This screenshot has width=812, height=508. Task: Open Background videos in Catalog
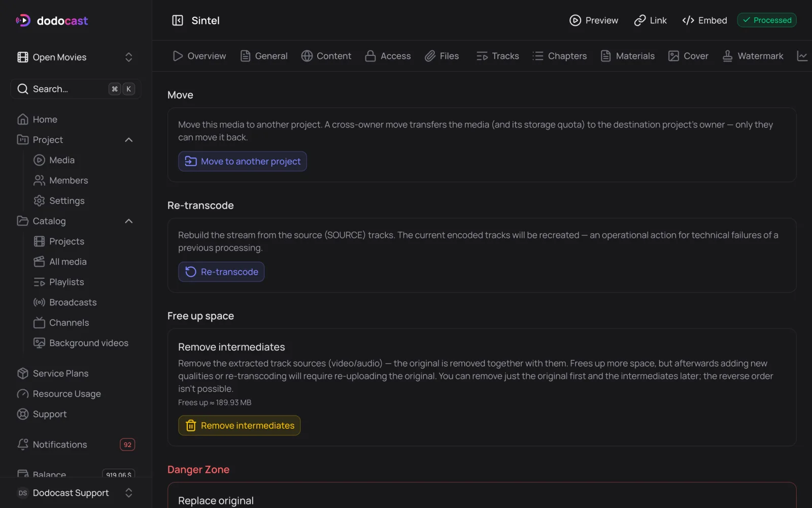coord(84,343)
